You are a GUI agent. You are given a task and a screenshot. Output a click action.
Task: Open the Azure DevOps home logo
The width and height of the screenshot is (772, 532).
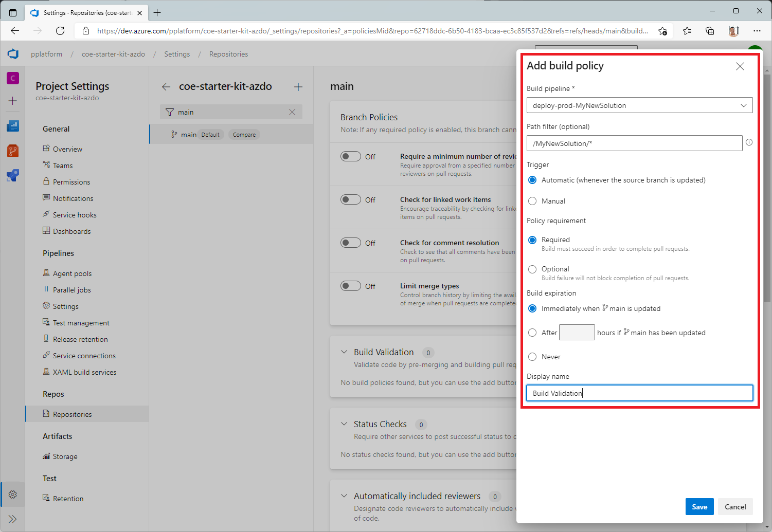pyautogui.click(x=12, y=53)
